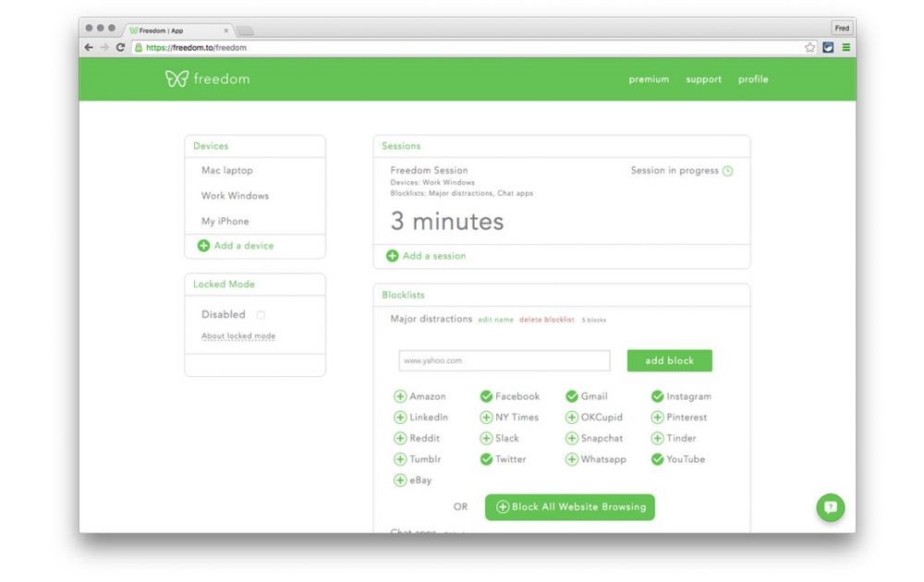Open the About locked mode link
The width and height of the screenshot is (924, 582).
pyautogui.click(x=238, y=336)
